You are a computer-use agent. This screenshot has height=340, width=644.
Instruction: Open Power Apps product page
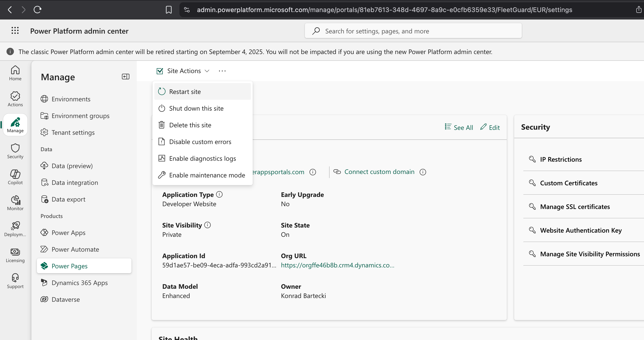pyautogui.click(x=84, y=233)
